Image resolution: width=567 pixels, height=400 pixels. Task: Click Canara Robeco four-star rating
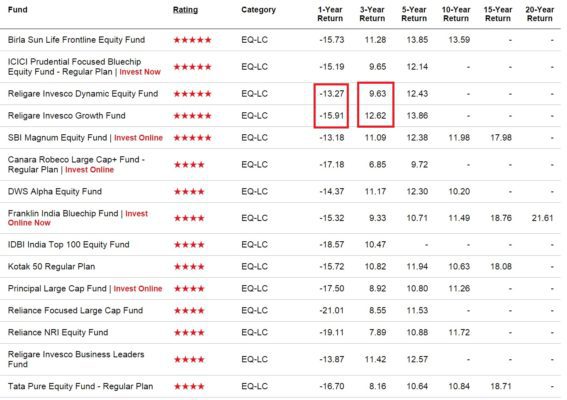[x=189, y=165]
